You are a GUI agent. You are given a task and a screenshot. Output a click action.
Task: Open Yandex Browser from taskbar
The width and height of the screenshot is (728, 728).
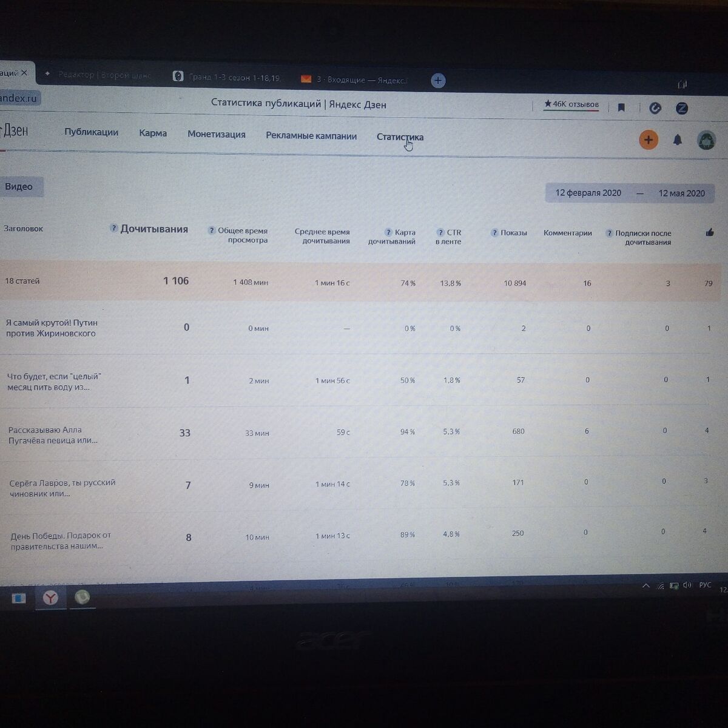click(50, 598)
